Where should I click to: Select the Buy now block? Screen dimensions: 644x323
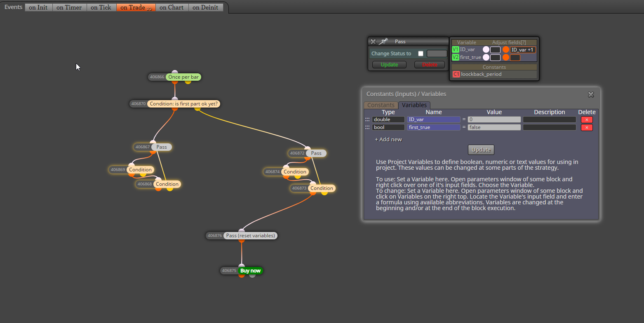pyautogui.click(x=250, y=271)
